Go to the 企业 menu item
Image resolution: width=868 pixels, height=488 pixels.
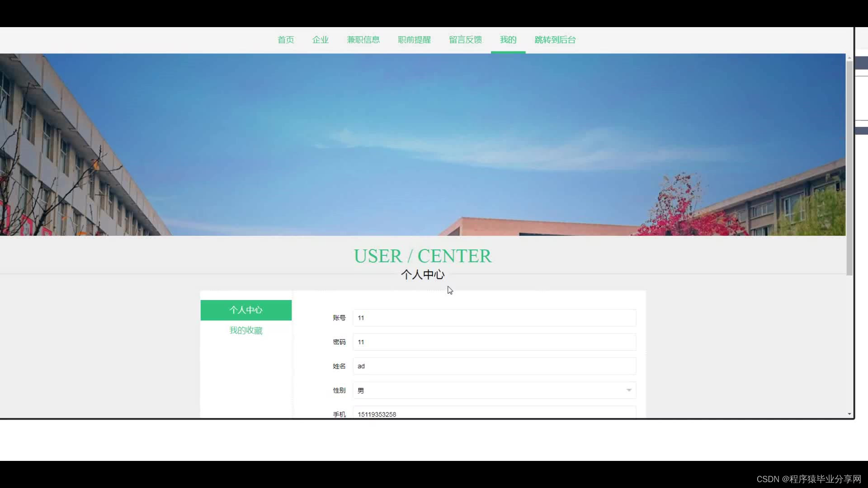320,40
